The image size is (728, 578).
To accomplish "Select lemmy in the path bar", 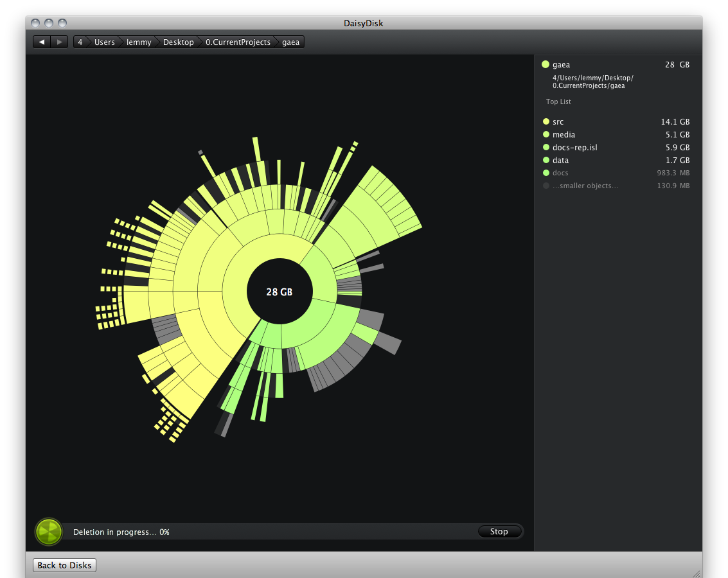I will (x=139, y=42).
